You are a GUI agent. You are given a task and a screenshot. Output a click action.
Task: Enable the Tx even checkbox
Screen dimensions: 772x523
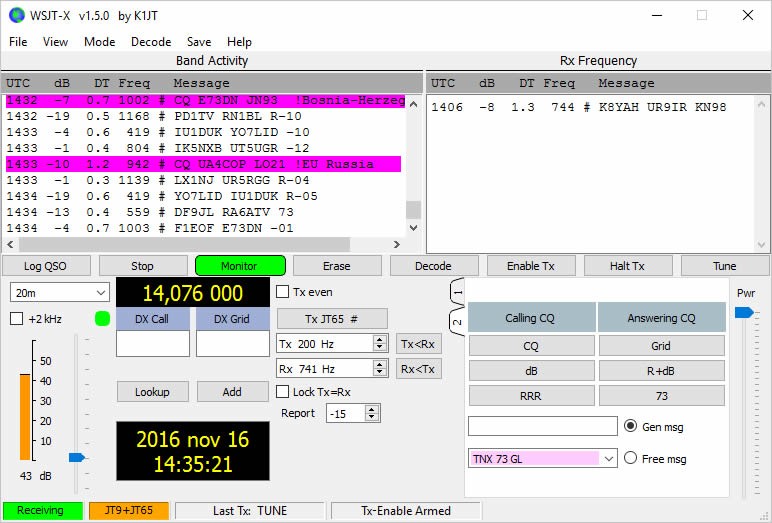pos(283,292)
